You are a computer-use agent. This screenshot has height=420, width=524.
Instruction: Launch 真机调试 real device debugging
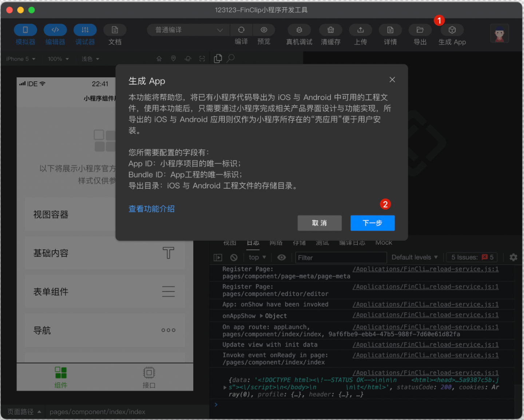tap(299, 35)
